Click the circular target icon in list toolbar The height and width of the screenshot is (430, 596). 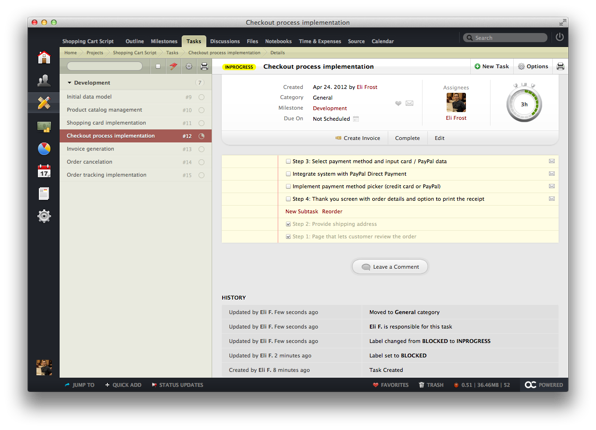[x=189, y=67]
